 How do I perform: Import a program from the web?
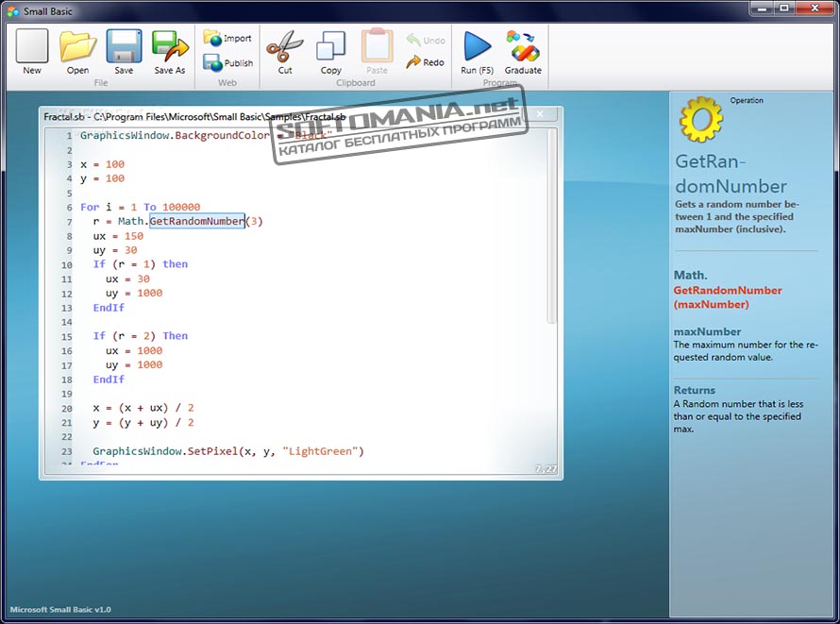click(227, 39)
